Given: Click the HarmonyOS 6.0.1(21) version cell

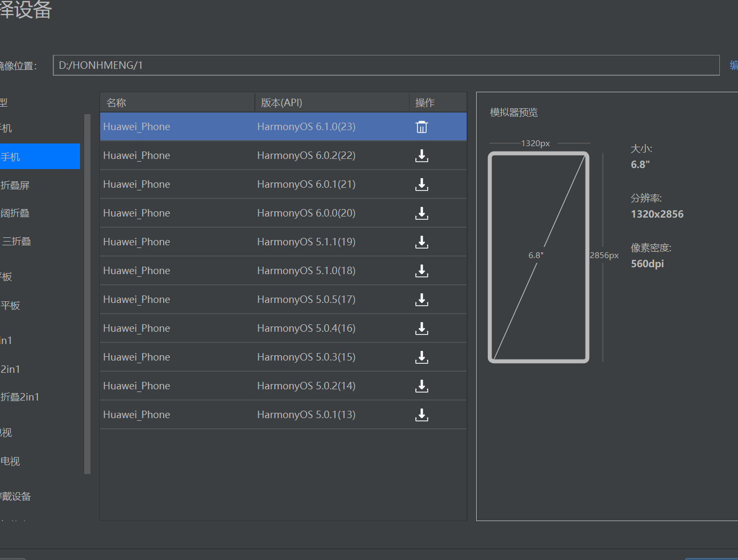Looking at the screenshot, I should (306, 184).
